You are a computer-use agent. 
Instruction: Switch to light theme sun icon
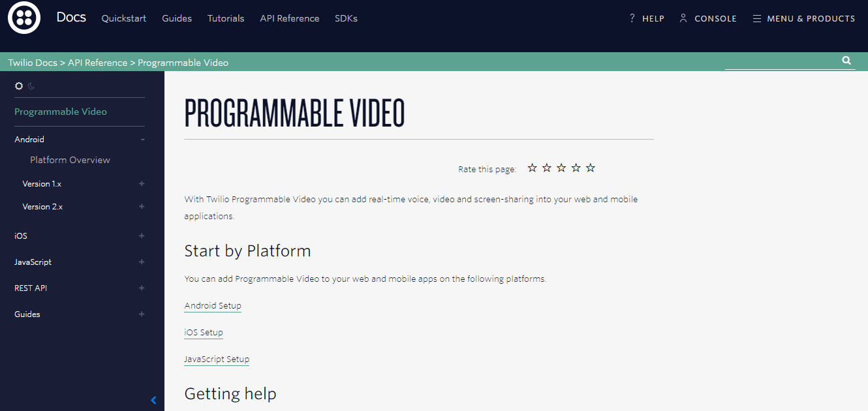pos(19,86)
